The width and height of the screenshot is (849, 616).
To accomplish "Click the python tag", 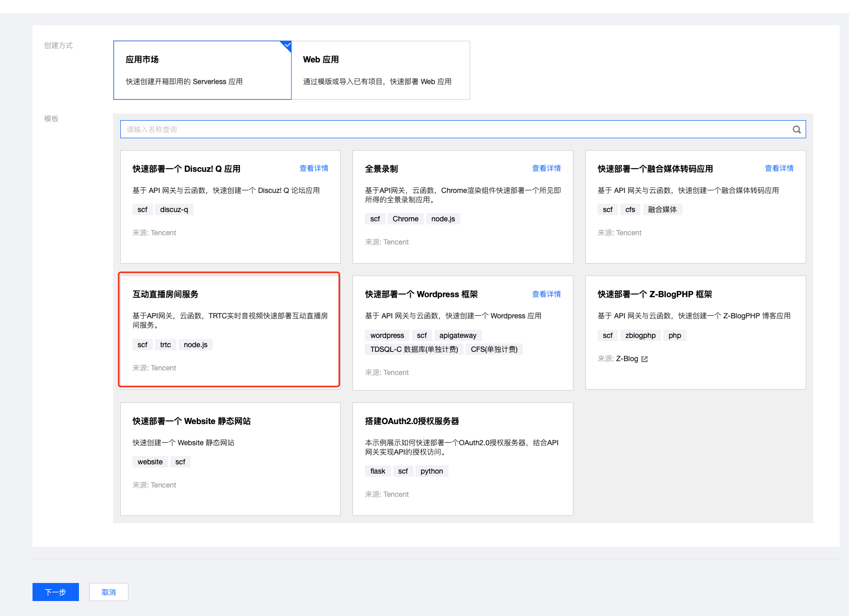I will click(431, 471).
